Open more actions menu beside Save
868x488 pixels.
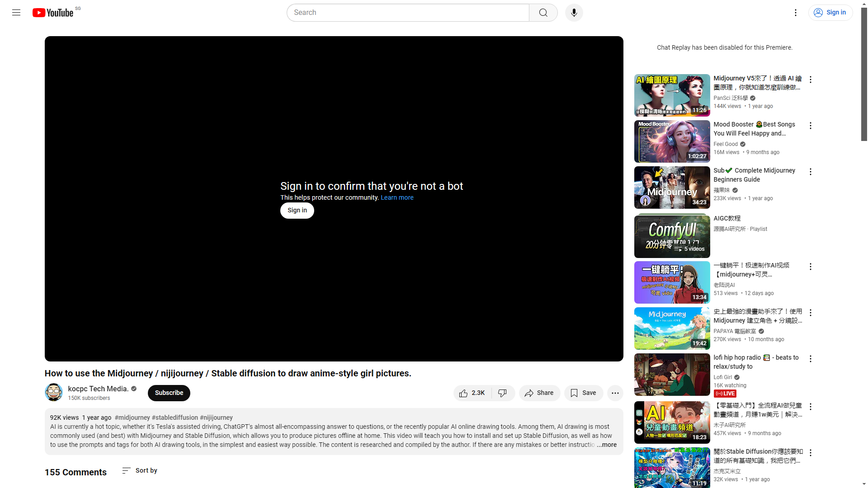[615, 393]
